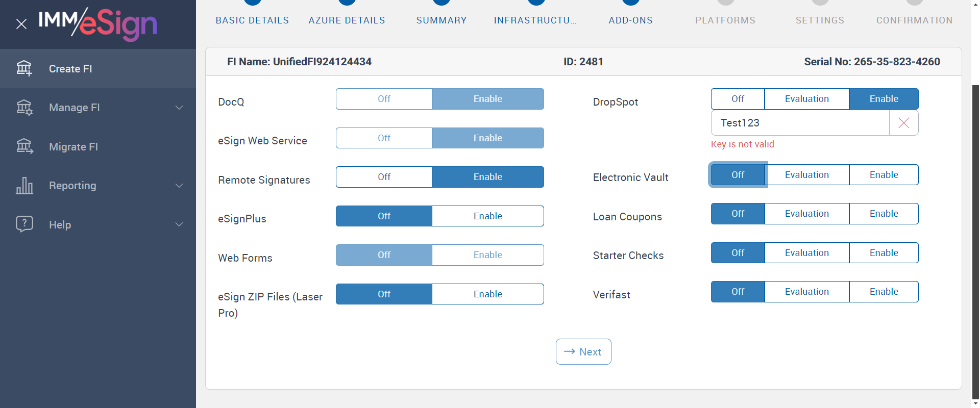The image size is (980, 408).
Task: Click the Serial No: 265-35-823-4260 text
Action: (872, 62)
